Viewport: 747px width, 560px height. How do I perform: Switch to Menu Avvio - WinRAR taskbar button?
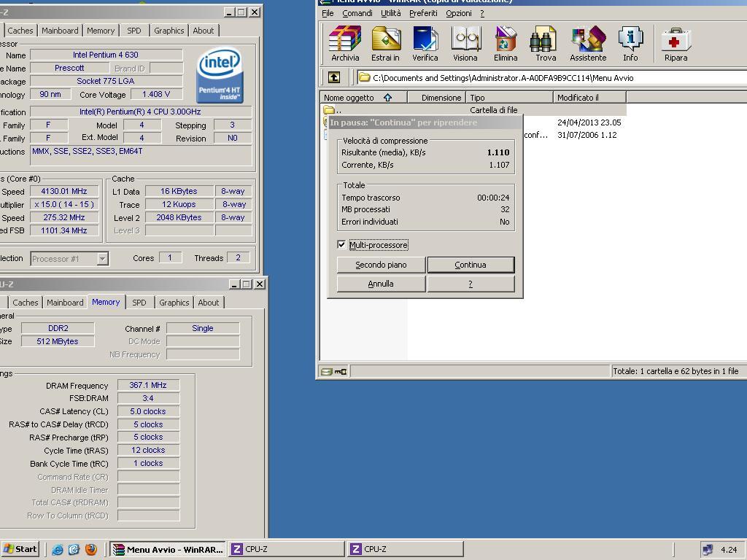168,549
